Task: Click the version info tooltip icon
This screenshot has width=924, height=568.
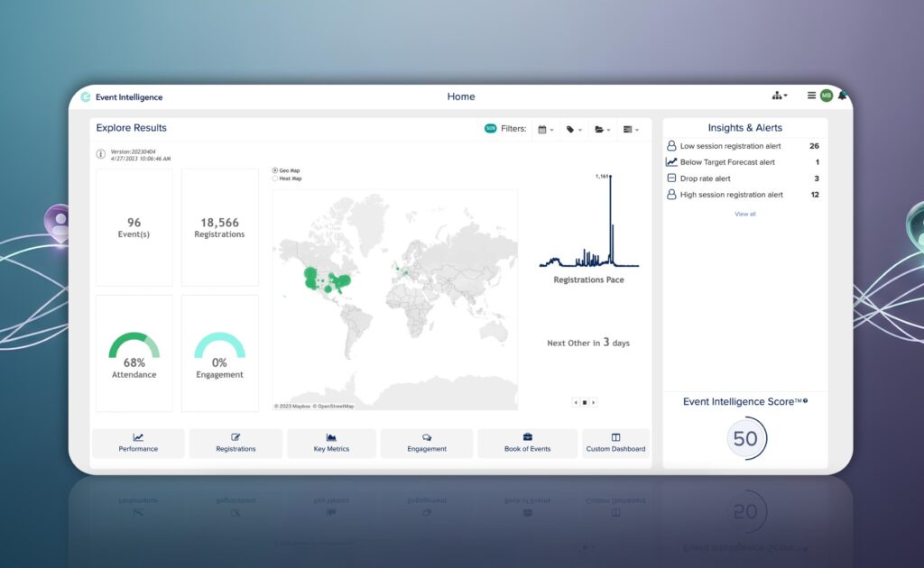Action: click(x=99, y=153)
